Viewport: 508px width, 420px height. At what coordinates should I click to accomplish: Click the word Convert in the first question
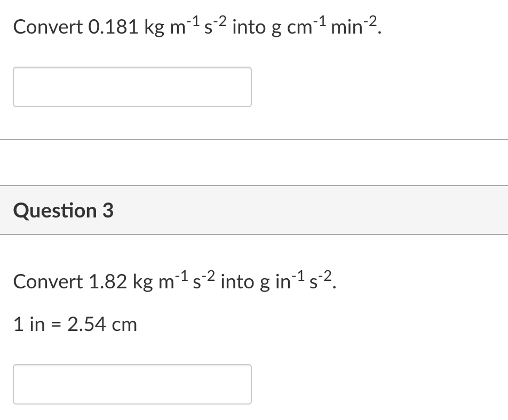48,27
